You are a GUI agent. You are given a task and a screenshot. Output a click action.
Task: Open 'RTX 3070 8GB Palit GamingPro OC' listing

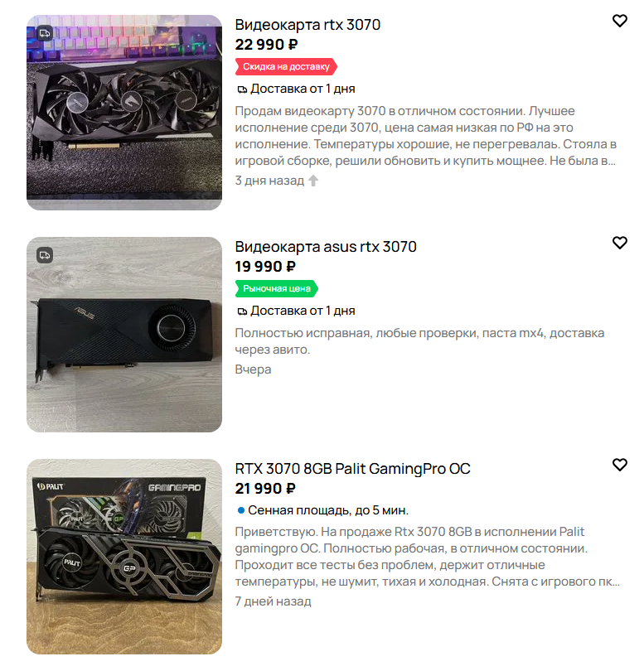click(x=352, y=469)
